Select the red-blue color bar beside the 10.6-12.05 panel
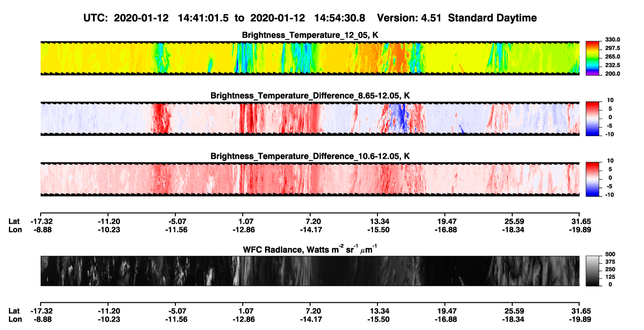The width and height of the screenshot is (644, 330). (593, 179)
